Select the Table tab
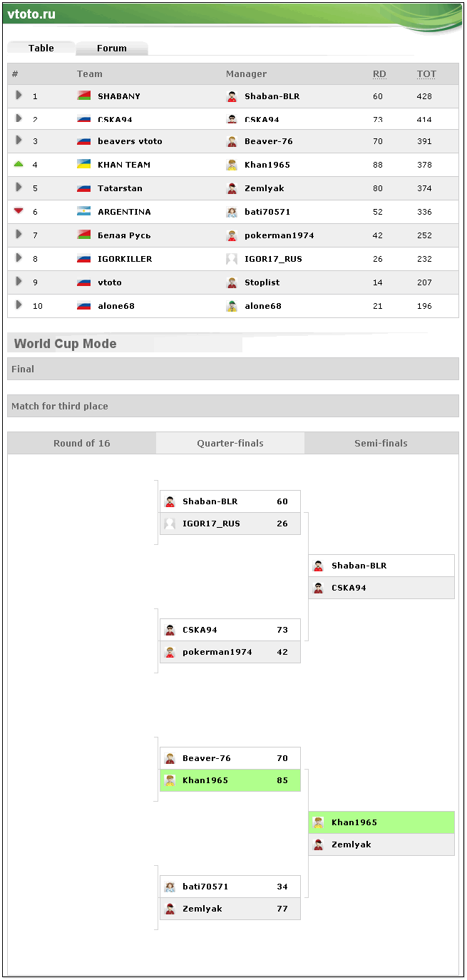467x980 pixels. [x=41, y=48]
